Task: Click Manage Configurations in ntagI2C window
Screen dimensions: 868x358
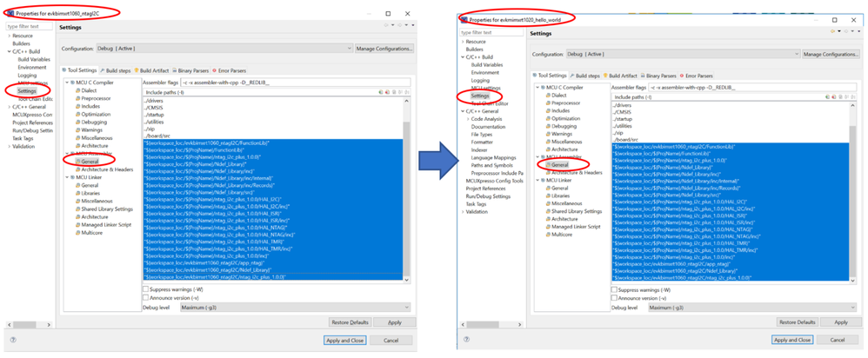Action: click(x=384, y=49)
